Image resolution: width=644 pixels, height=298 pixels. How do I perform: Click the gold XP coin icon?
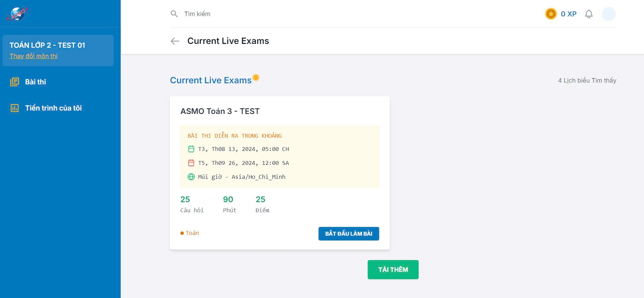click(551, 14)
